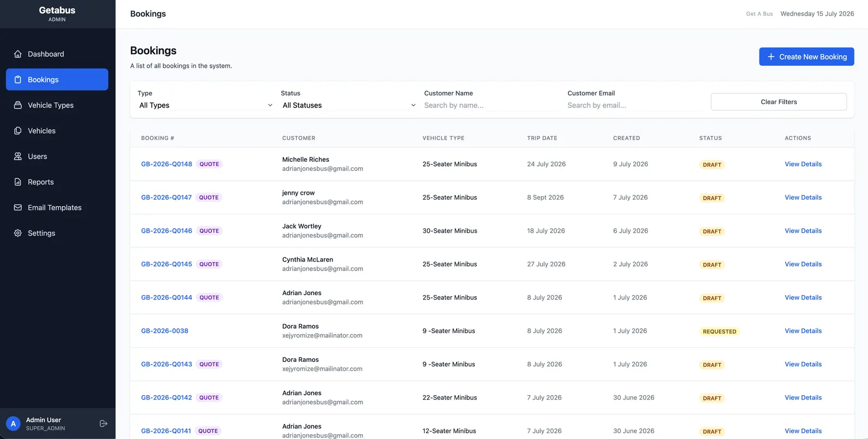
Task: Open Settings from sidebar
Action: [x=57, y=233]
